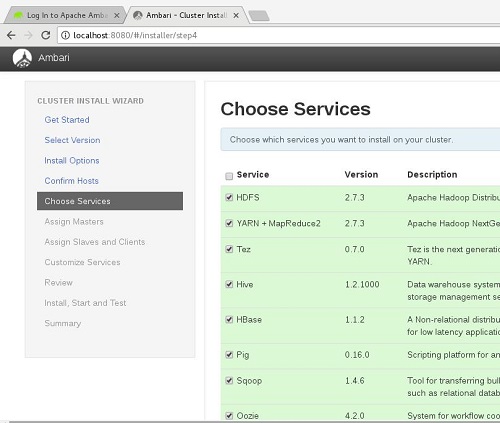Click the Hive service name
The image size is (500, 423).
click(x=245, y=285)
